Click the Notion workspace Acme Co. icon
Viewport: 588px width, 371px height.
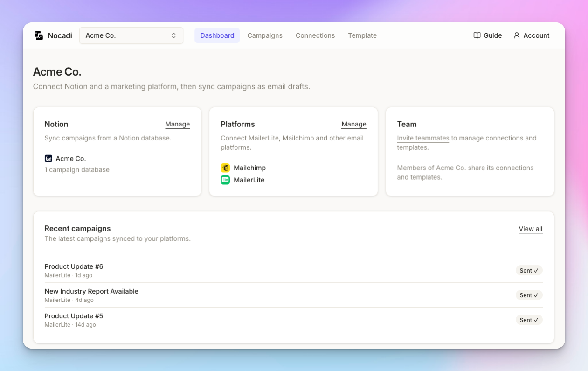[x=48, y=159]
